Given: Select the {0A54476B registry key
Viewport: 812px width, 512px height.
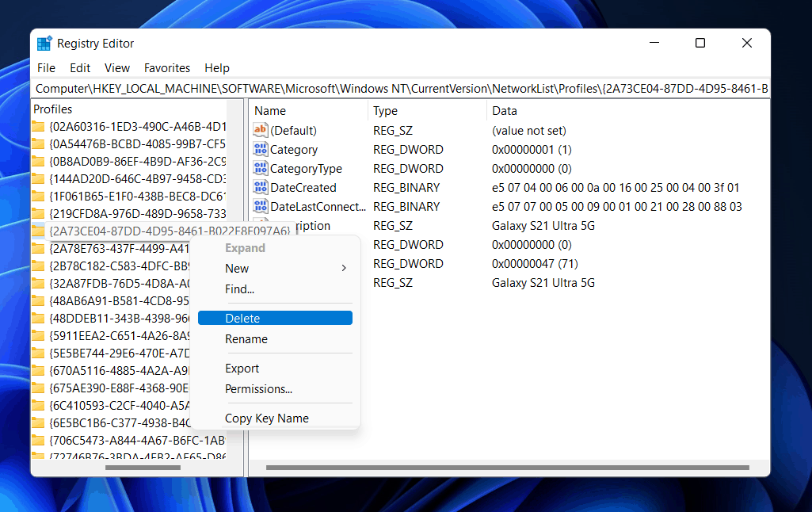Looking at the screenshot, I should pyautogui.click(x=136, y=143).
